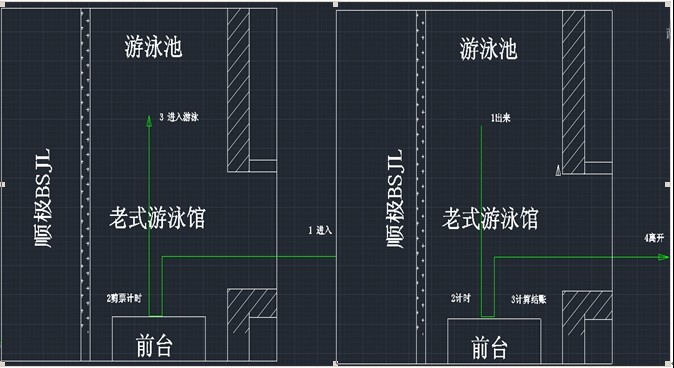Viewport: 674px width, 368px height.
Task: Click the tall hatched column in left drawing
Action: 239,90
